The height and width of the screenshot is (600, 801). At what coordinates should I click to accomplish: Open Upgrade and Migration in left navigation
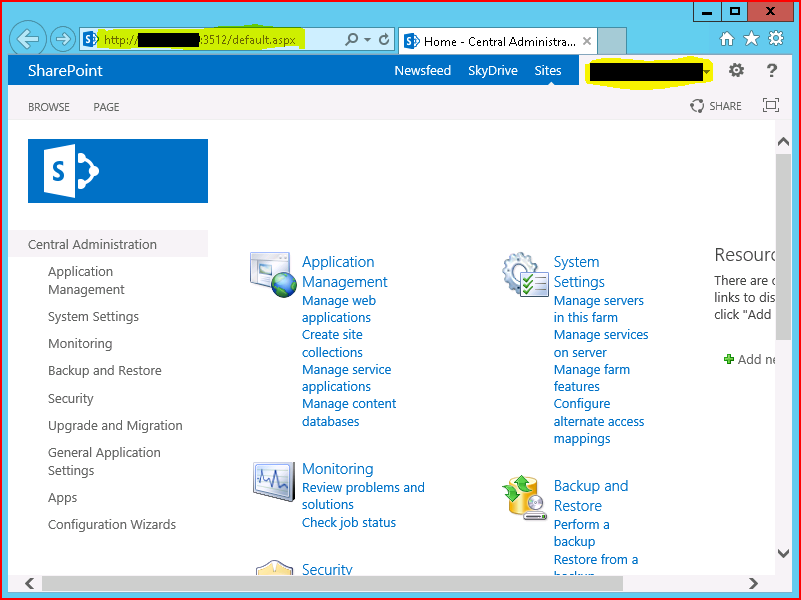115,425
